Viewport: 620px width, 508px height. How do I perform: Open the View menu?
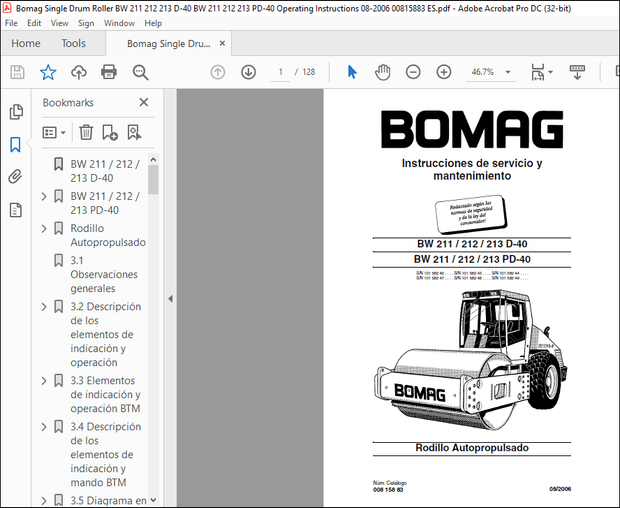pos(59,23)
